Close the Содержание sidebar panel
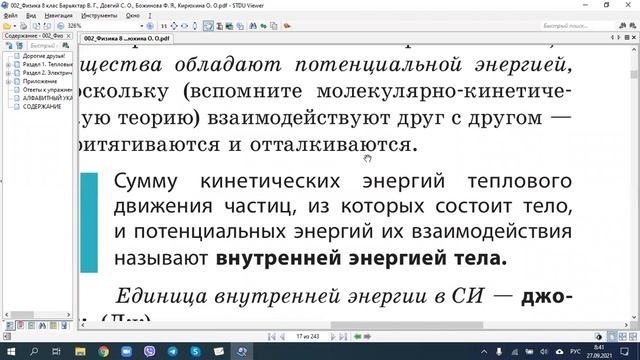 [69, 36]
